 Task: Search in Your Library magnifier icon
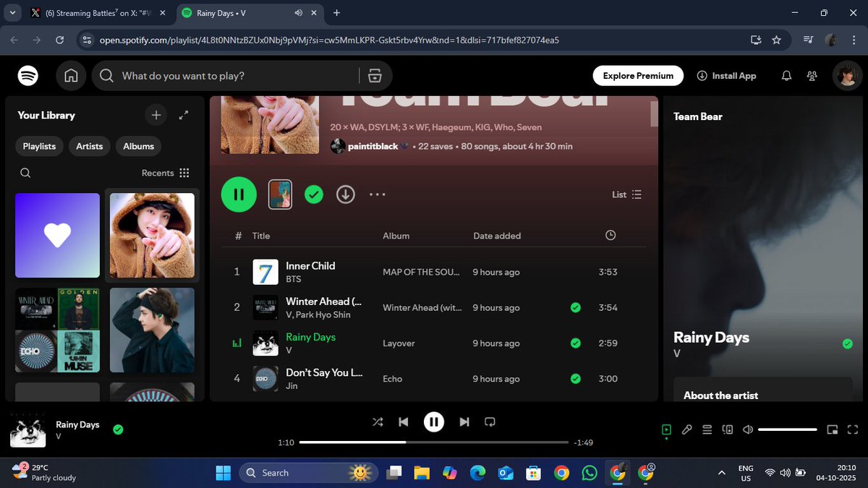25,173
